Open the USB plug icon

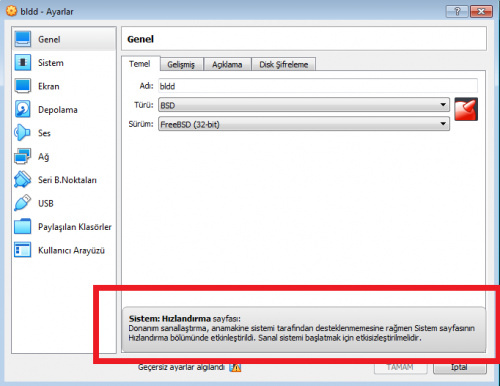click(23, 203)
